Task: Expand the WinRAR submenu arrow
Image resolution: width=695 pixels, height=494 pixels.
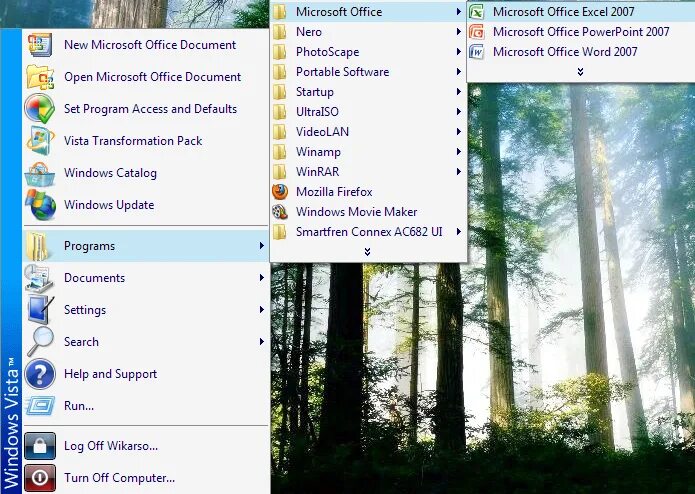Action: pos(459,171)
